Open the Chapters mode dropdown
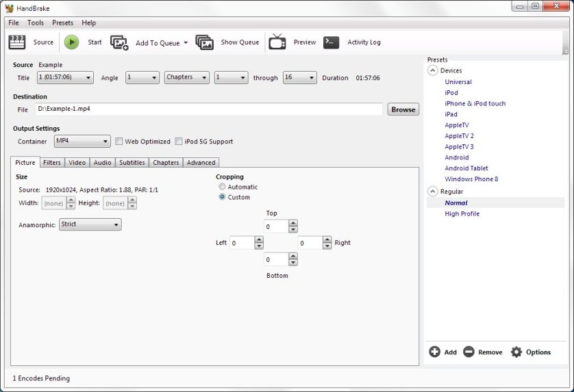This screenshot has width=574, height=392. pos(187,77)
